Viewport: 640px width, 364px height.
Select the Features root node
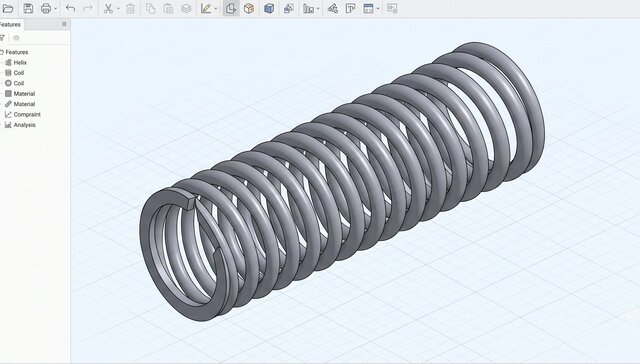(x=16, y=52)
